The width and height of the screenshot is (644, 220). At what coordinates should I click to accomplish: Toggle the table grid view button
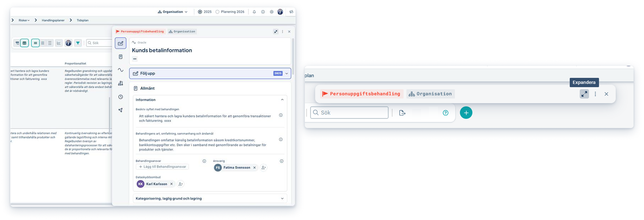24,43
